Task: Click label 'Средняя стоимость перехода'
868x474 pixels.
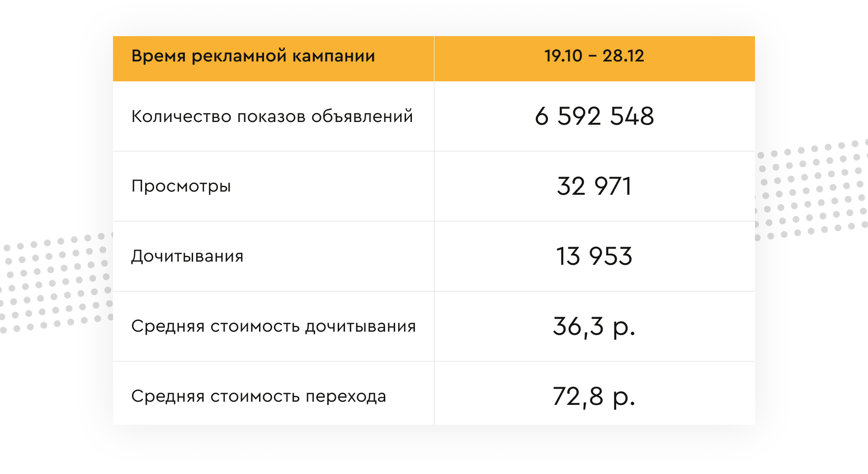Action: pyautogui.click(x=259, y=396)
